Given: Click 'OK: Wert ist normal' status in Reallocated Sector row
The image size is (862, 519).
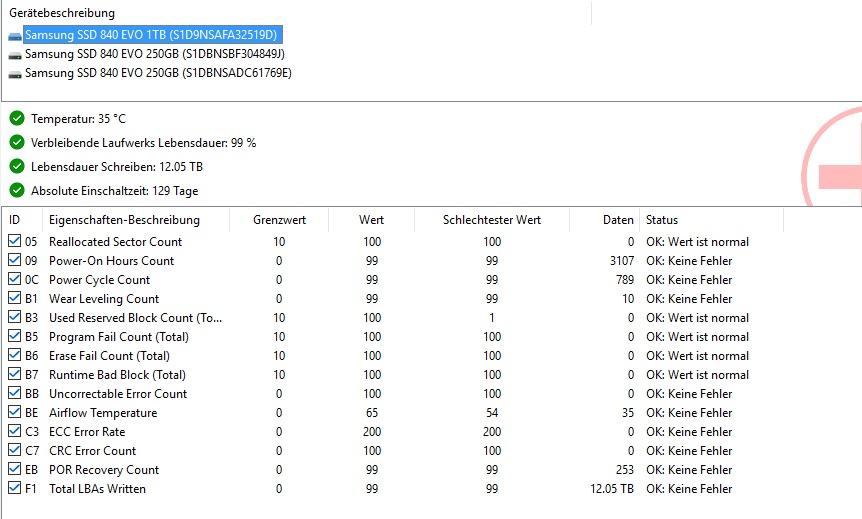Looking at the screenshot, I should [x=698, y=242].
